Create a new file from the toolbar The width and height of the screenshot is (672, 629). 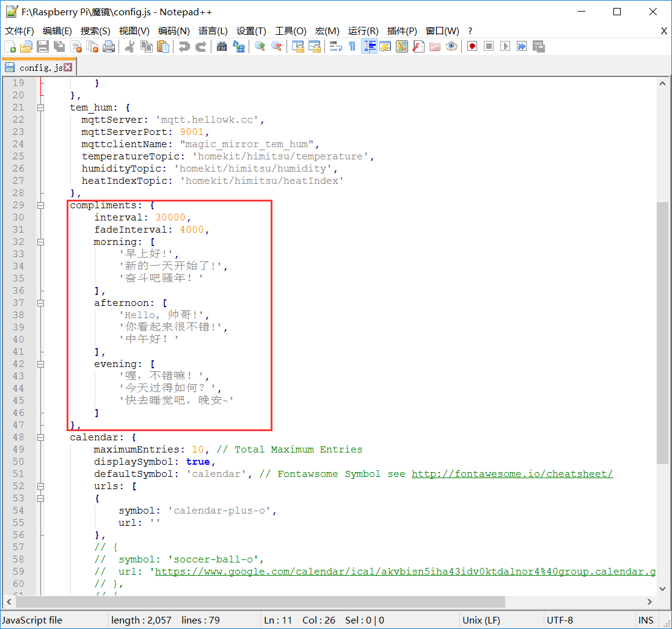[x=10, y=46]
